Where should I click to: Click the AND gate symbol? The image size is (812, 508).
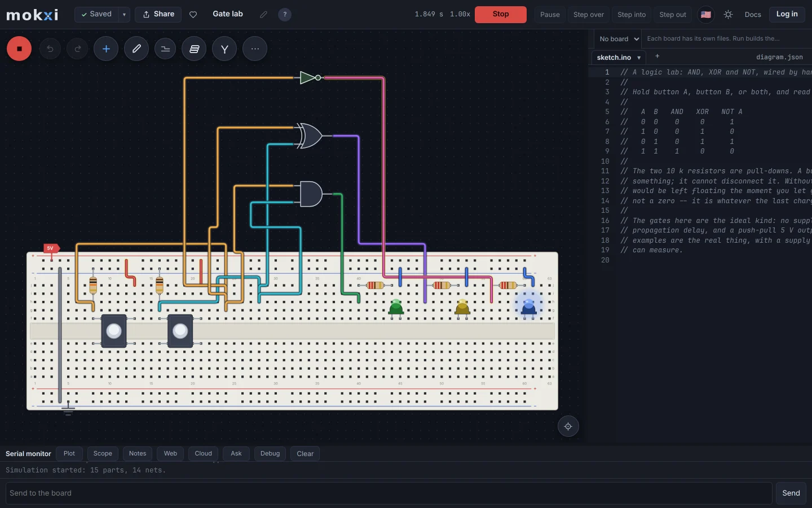[310, 194]
